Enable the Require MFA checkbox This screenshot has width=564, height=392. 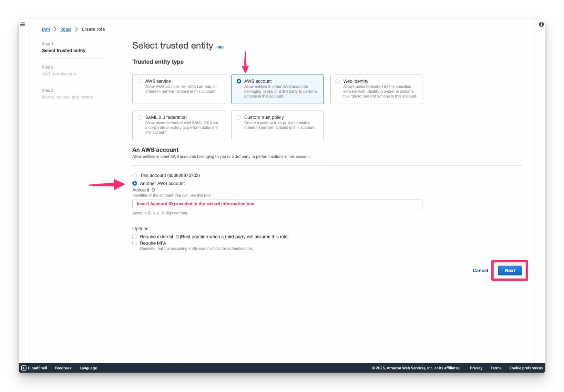tap(135, 243)
